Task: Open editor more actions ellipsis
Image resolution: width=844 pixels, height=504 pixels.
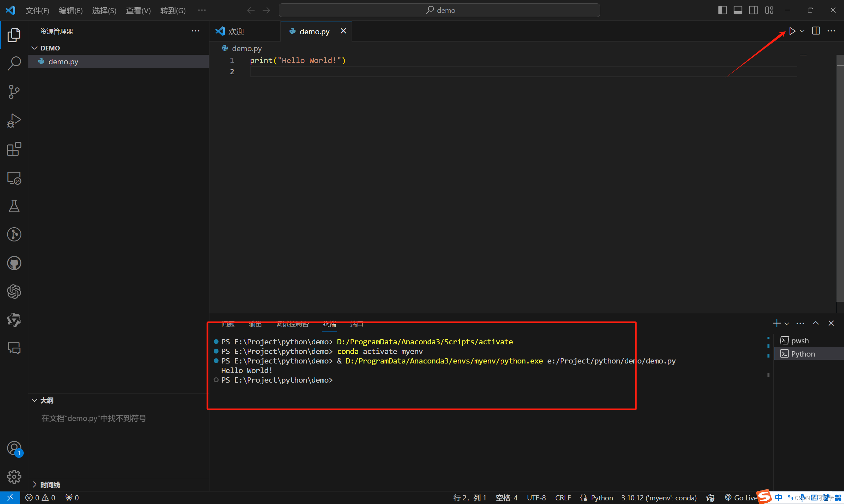Action: click(x=831, y=31)
